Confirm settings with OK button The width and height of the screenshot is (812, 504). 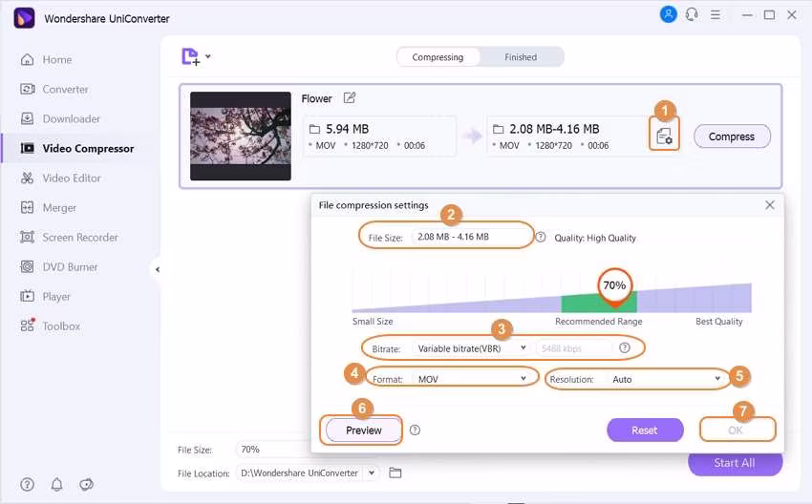[736, 430]
